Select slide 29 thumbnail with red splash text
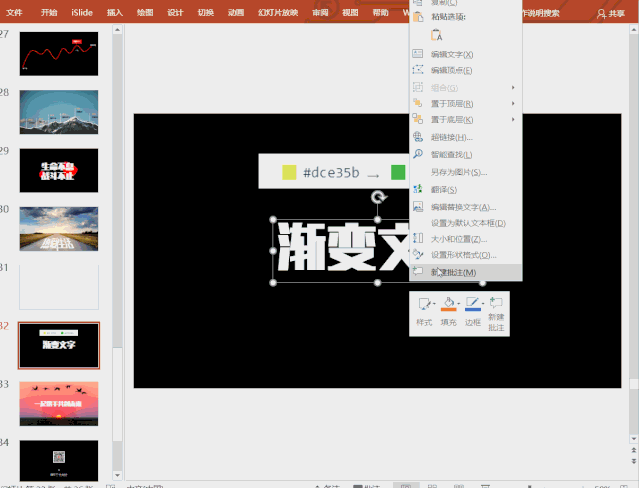 click(x=59, y=170)
